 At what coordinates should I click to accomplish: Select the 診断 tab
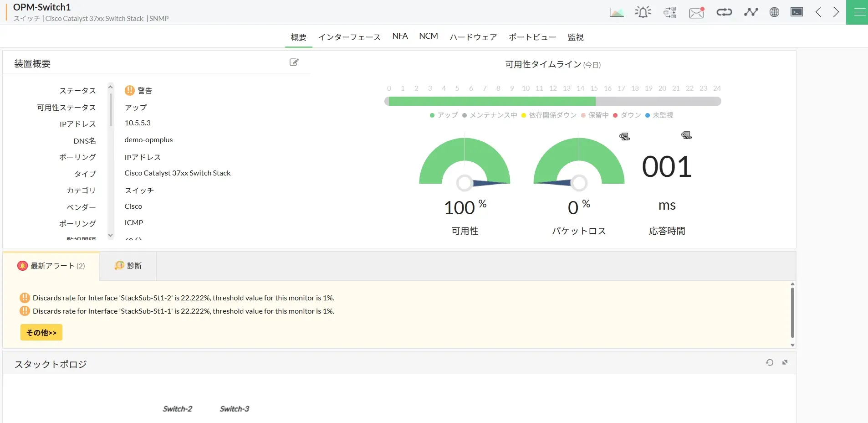coord(128,266)
